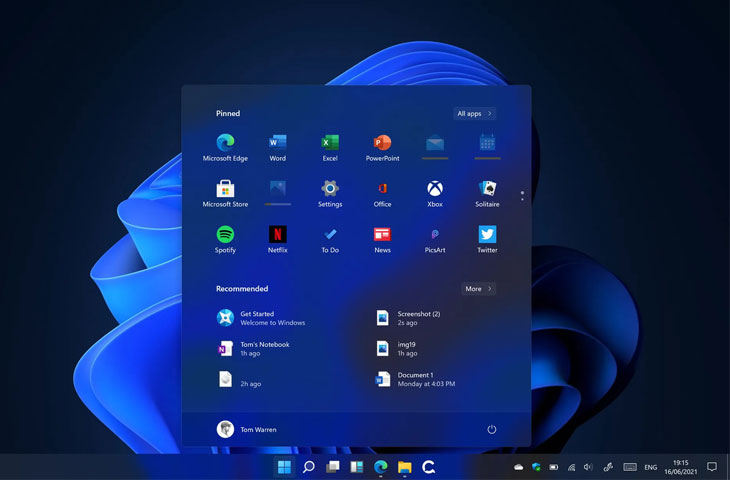Open Microsoft Edge from pinned apps
Image resolution: width=730 pixels, height=480 pixels.
225,143
